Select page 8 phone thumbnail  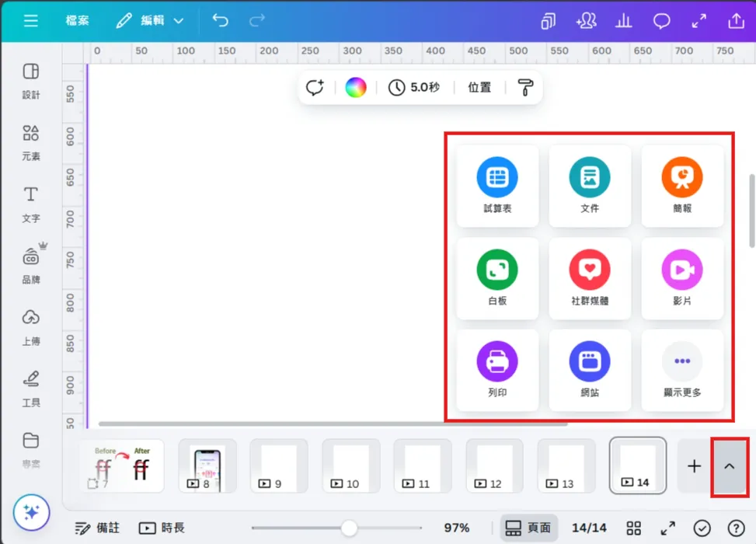[x=207, y=466]
